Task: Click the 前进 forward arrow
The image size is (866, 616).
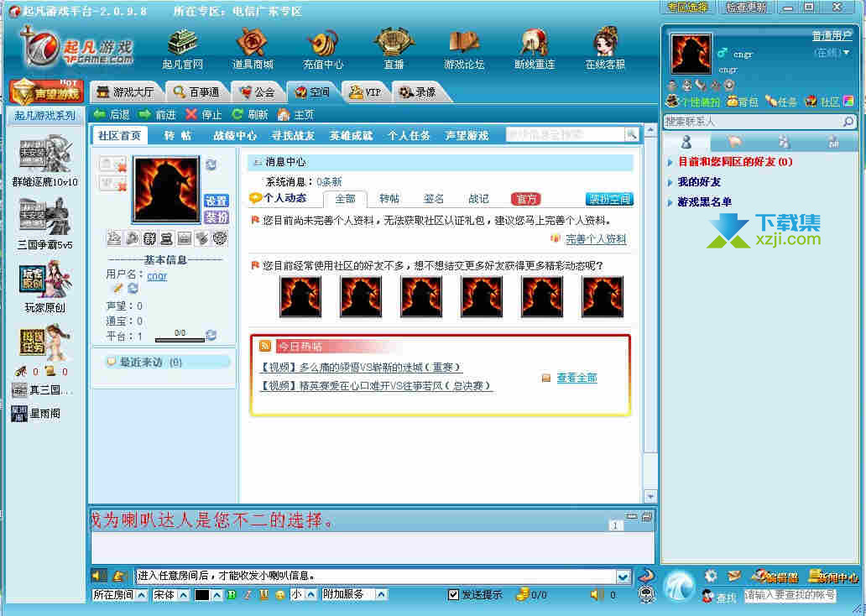Action: click(x=158, y=114)
